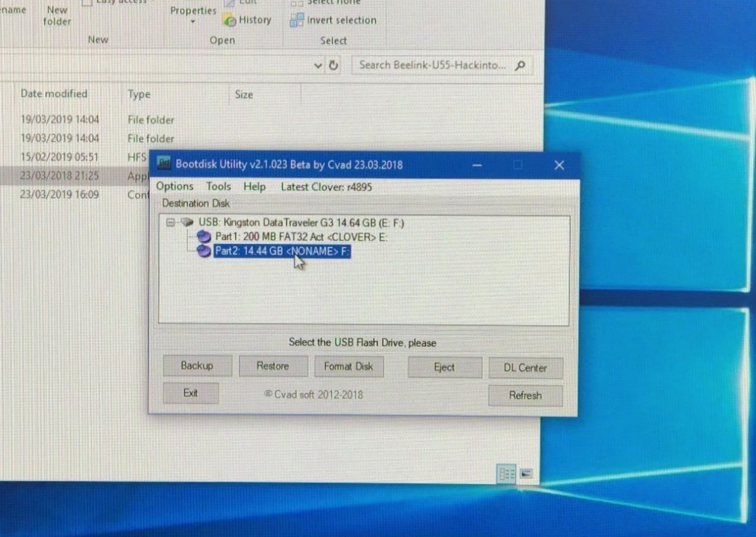The image size is (756, 537).
Task: Collapse the USB Kingston DataTraveler tree node
Action: (x=170, y=222)
